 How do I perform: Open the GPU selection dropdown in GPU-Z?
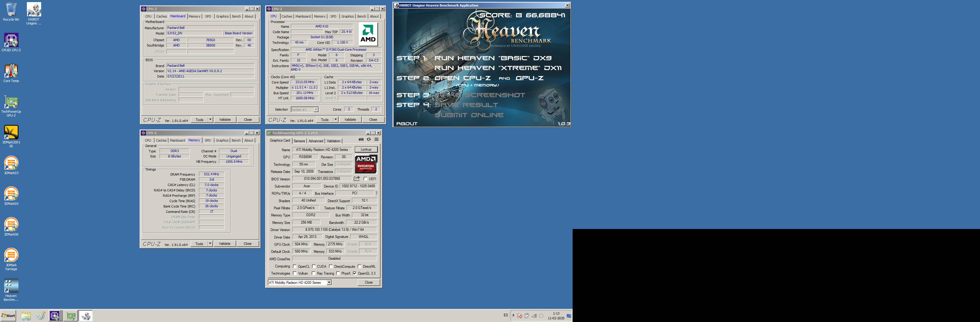[x=329, y=282]
